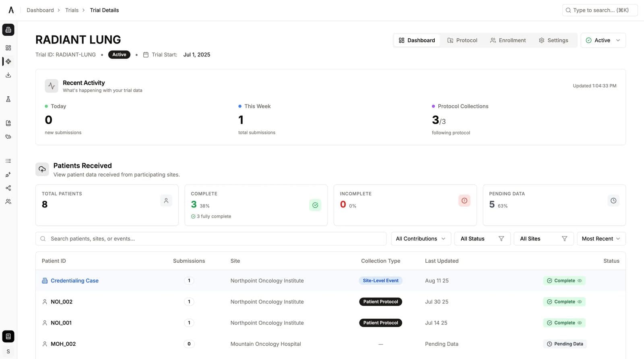
Task: Open the clipboard document icon in sidebar
Action: coord(8,123)
